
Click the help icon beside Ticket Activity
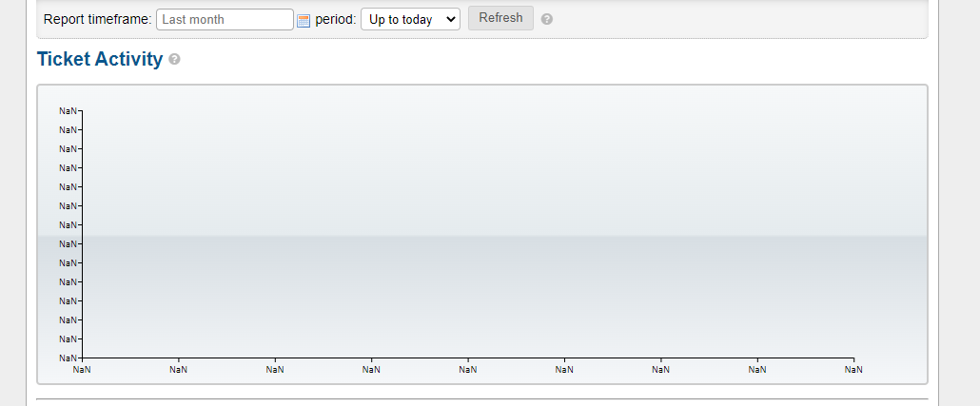[x=174, y=59]
